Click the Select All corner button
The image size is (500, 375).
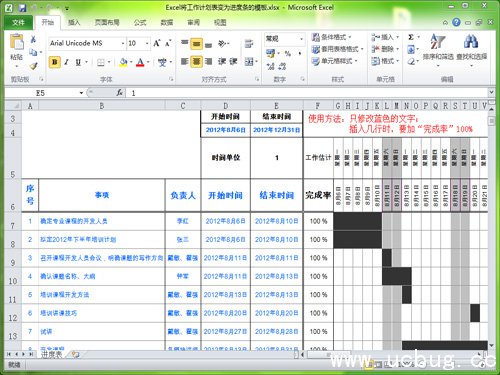pyautogui.click(x=13, y=106)
